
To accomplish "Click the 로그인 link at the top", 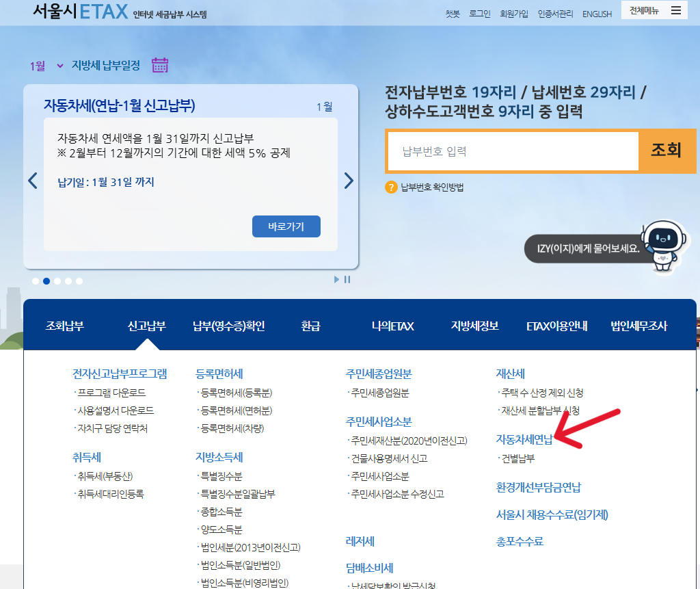I will 479,13.
